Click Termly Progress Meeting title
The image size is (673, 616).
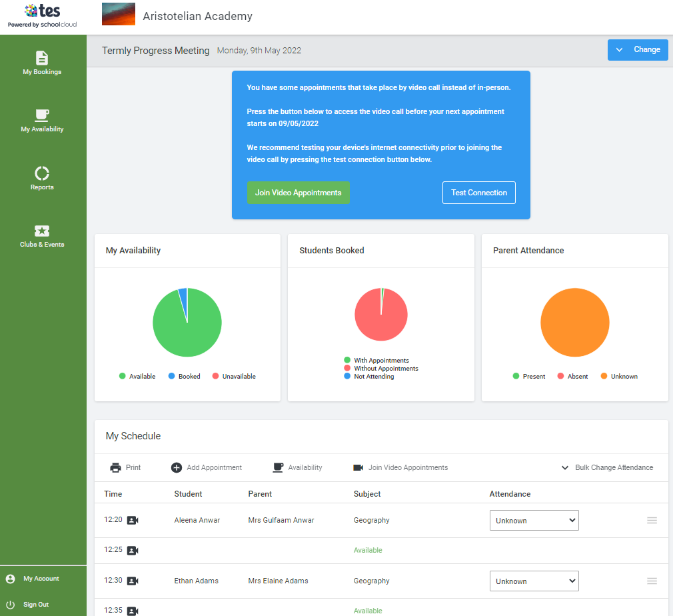pyautogui.click(x=155, y=51)
